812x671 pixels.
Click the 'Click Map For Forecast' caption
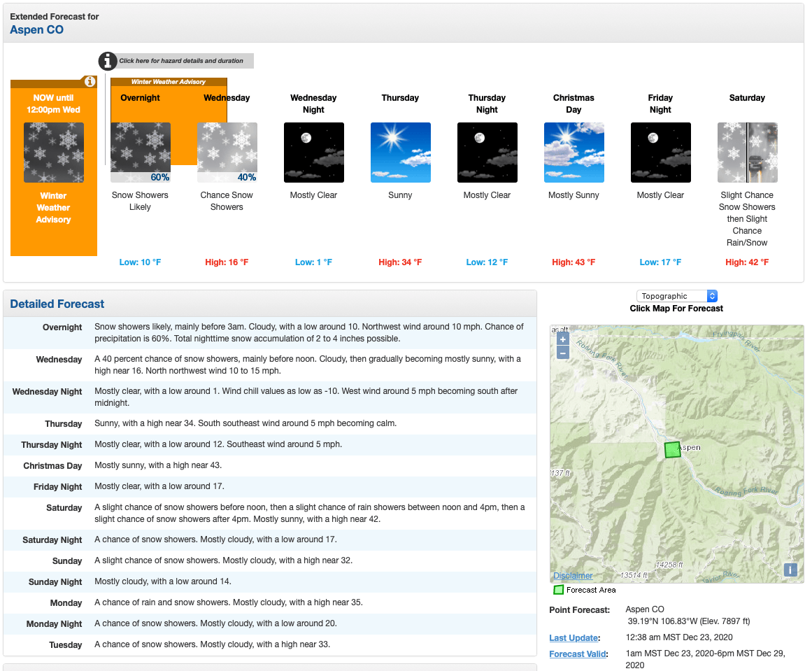click(676, 309)
